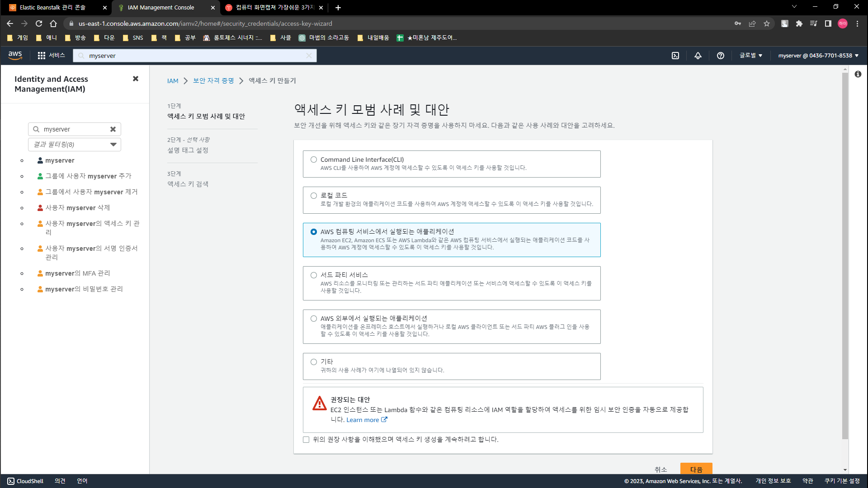This screenshot has width=868, height=488.
Task: Open 언어 language setting in footer
Action: (82, 481)
